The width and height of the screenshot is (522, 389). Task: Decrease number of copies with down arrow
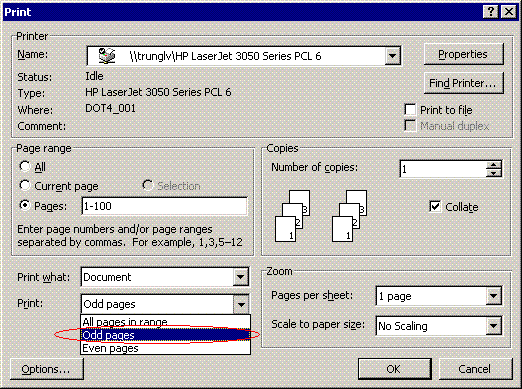click(x=493, y=173)
